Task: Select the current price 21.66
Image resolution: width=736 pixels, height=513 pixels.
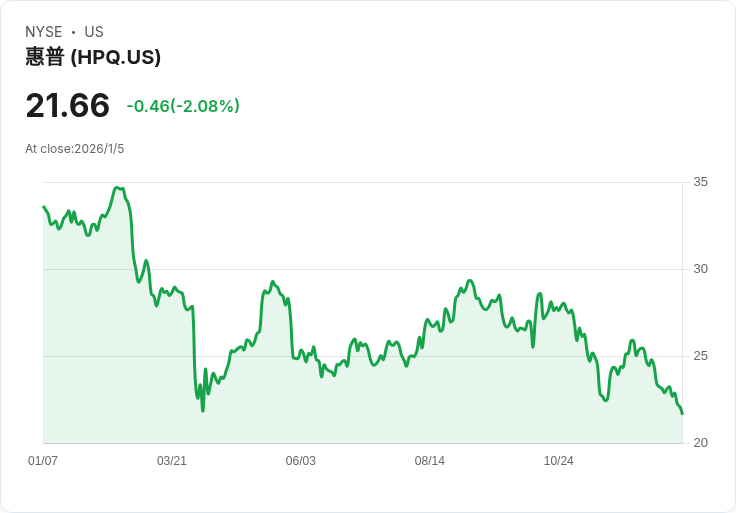Action: coord(67,106)
